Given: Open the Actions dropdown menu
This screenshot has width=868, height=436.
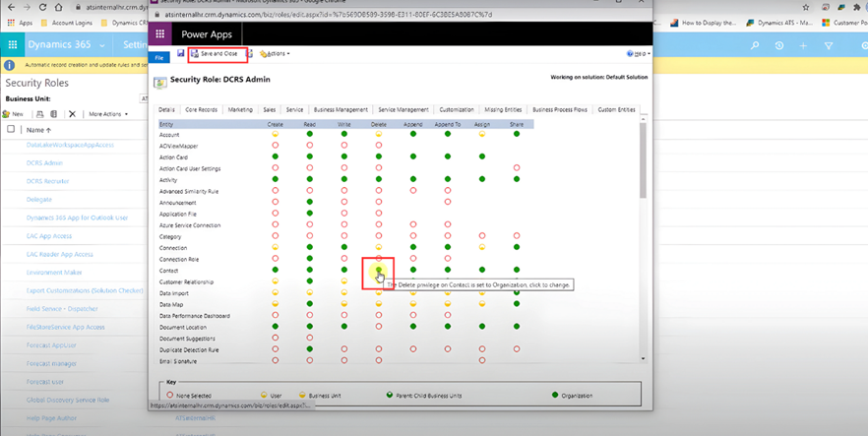Looking at the screenshot, I should tap(275, 54).
